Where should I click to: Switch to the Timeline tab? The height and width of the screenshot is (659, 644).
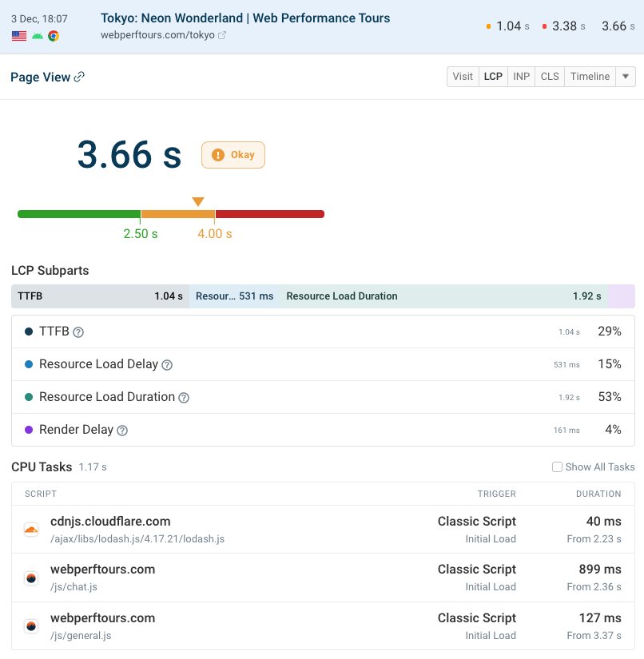pos(590,76)
